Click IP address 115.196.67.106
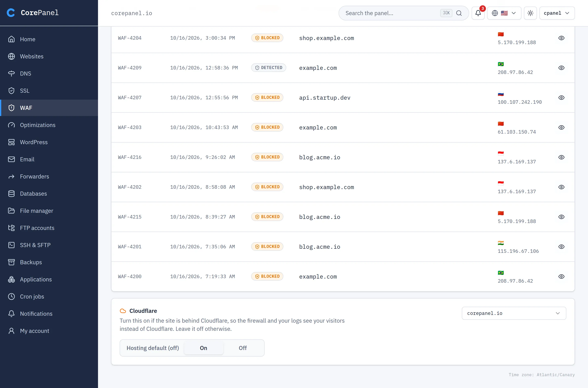The height and width of the screenshot is (388, 588). 518,251
